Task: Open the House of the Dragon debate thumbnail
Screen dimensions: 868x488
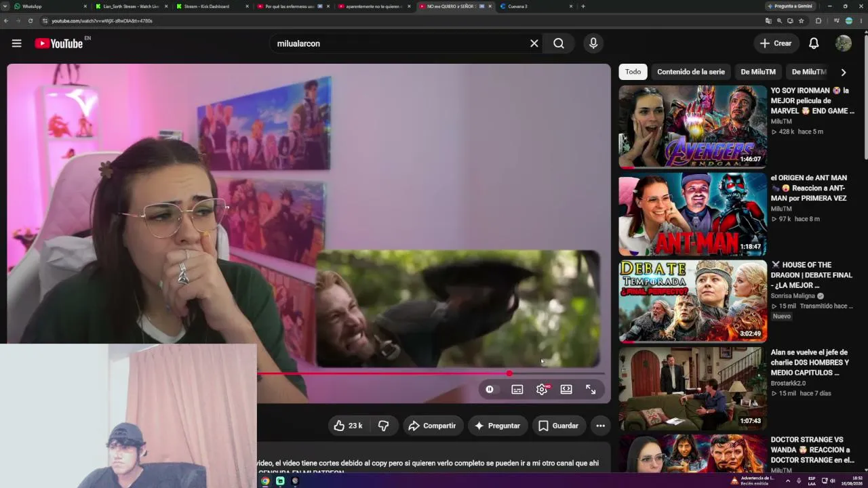Action: pos(692,301)
